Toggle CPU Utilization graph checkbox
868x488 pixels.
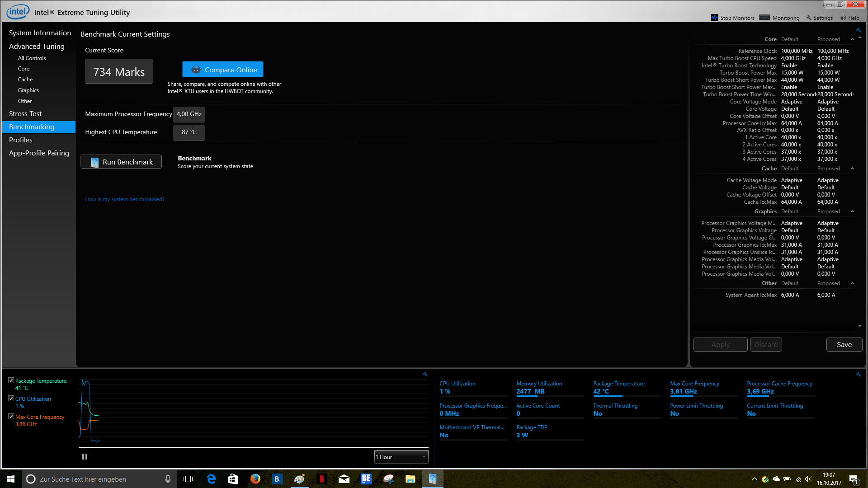[x=11, y=399]
